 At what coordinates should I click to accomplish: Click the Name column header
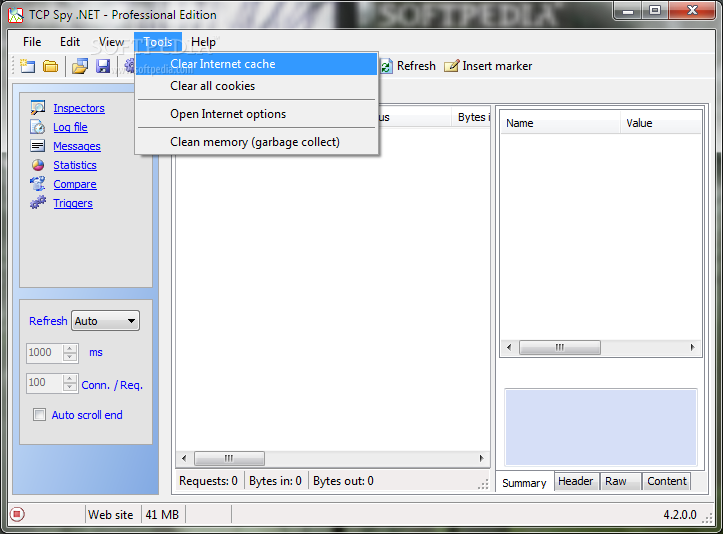pyautogui.click(x=560, y=123)
